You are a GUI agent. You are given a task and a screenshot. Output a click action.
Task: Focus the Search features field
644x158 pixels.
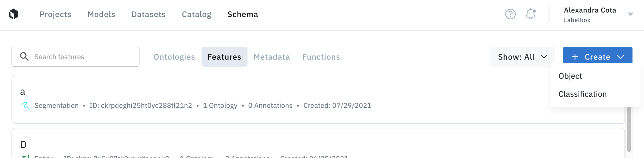(x=75, y=57)
